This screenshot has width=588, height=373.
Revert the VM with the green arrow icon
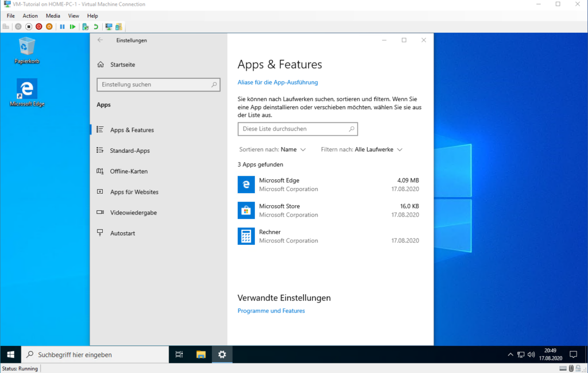click(x=96, y=26)
